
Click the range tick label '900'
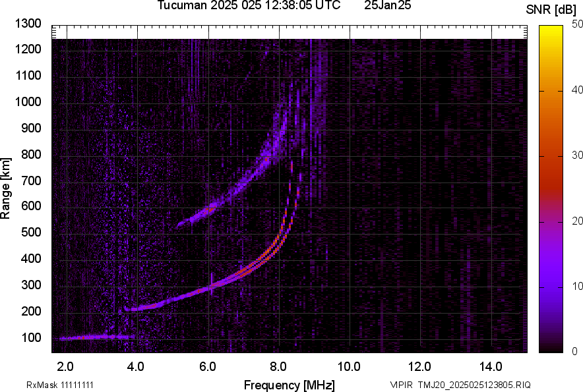click(31, 128)
